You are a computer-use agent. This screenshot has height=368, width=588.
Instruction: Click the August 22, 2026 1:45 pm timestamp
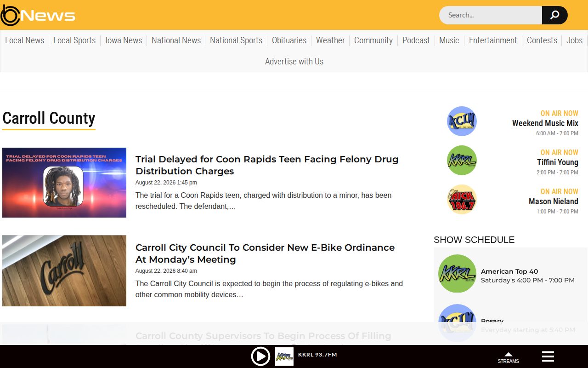(x=166, y=183)
